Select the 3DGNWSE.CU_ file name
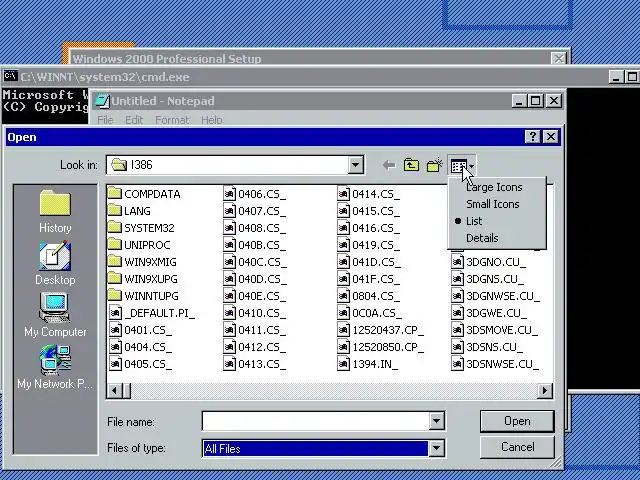 (502, 296)
